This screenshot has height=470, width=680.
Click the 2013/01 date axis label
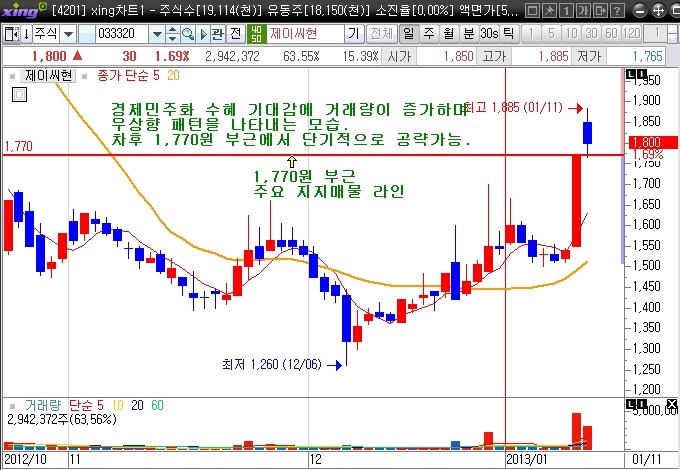coord(527,459)
